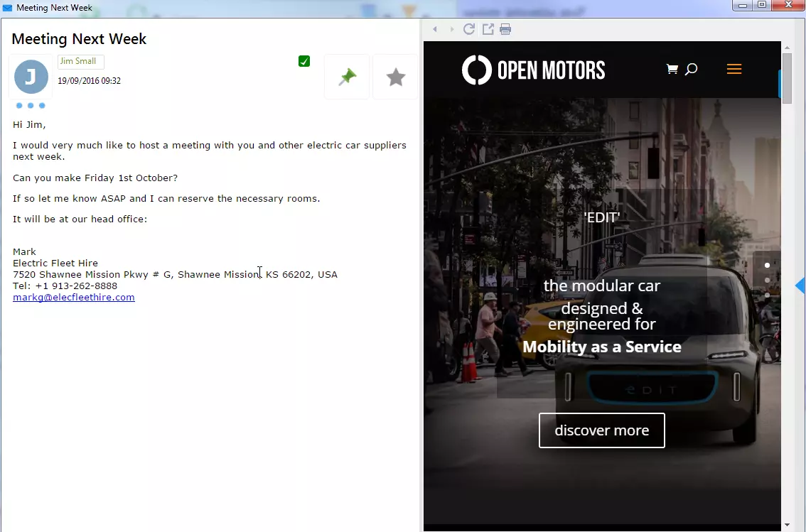Open the orange hamburger menu

pos(734,69)
